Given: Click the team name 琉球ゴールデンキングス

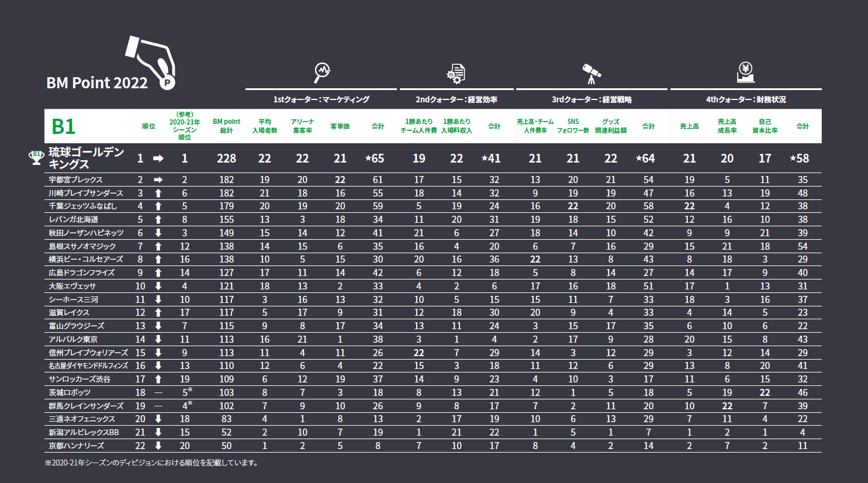Looking at the screenshot, I should 87,158.
